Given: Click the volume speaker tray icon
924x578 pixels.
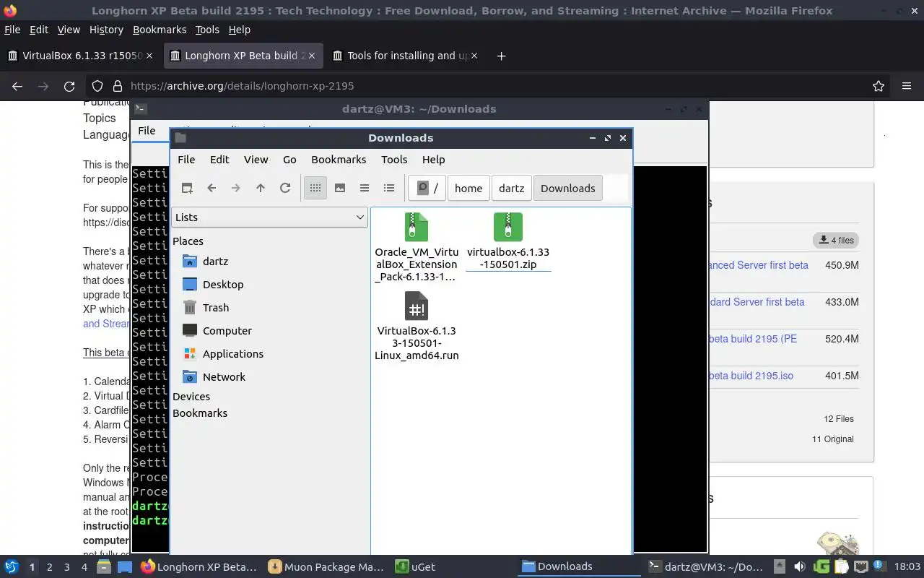Looking at the screenshot, I should 799,567.
